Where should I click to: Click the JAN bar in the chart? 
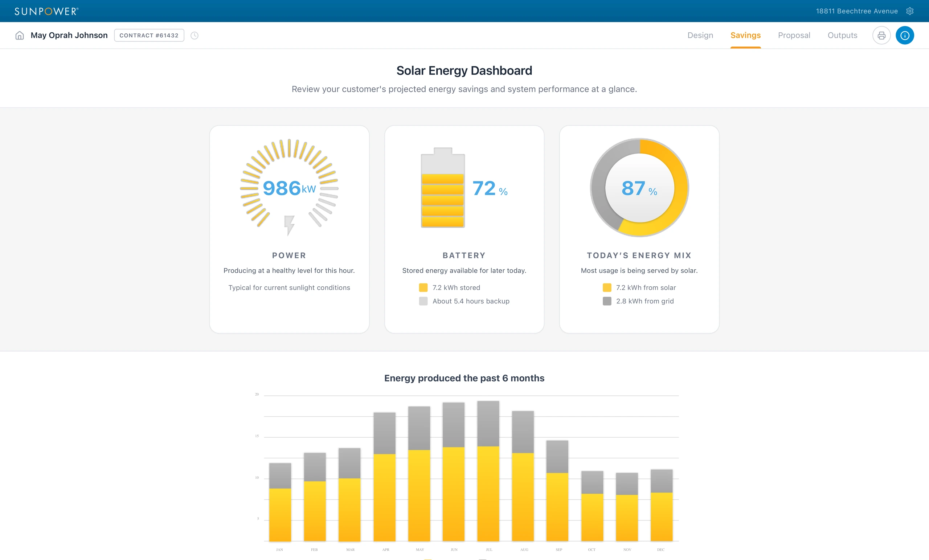280,502
